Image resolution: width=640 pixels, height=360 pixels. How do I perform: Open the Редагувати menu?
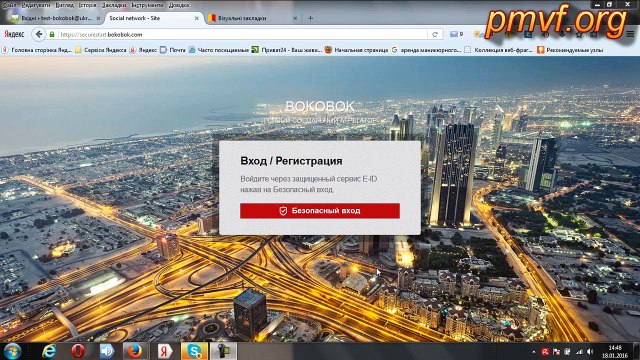[36, 5]
